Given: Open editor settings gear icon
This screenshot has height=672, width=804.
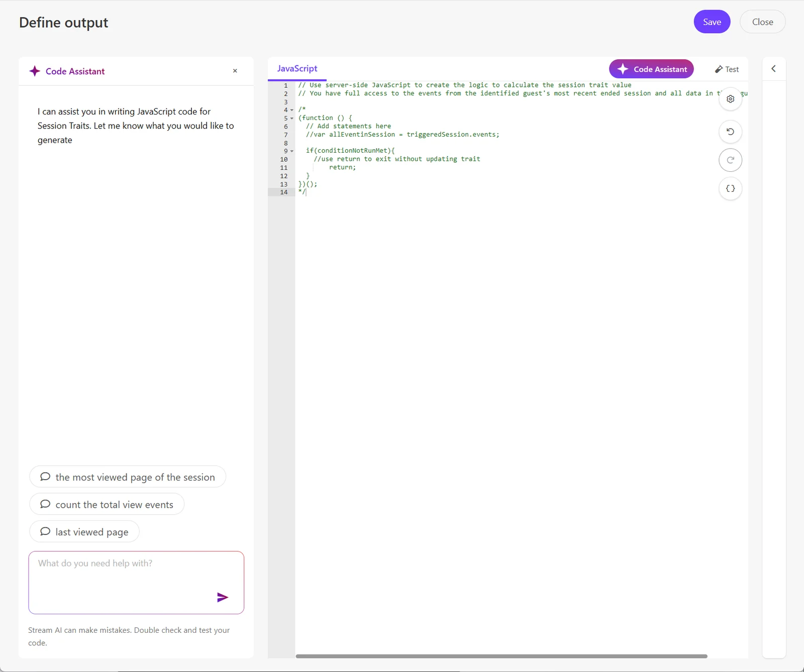Looking at the screenshot, I should tap(731, 99).
